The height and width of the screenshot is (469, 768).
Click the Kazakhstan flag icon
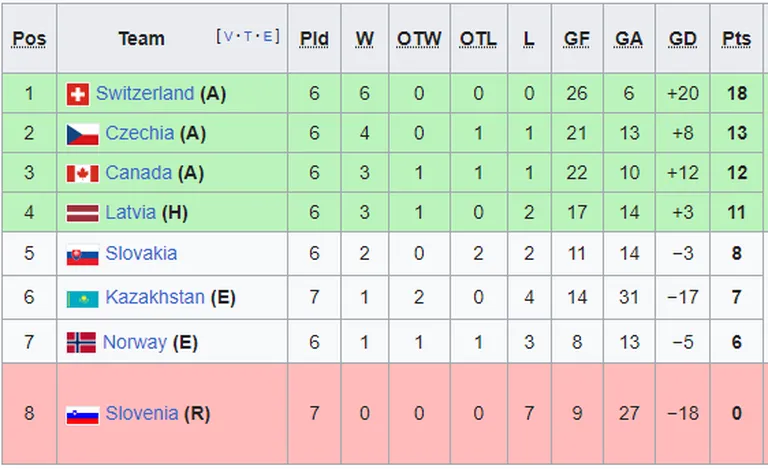pyautogui.click(x=82, y=298)
